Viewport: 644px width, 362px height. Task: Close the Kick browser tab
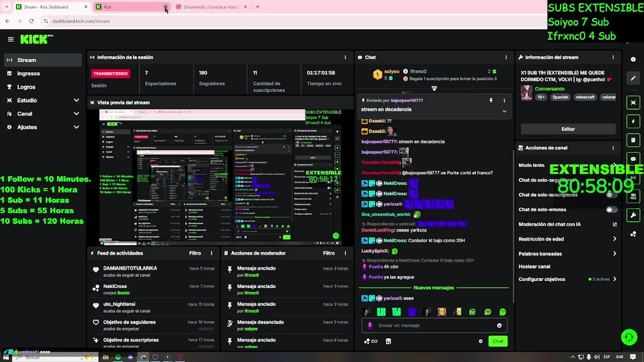point(166,7)
